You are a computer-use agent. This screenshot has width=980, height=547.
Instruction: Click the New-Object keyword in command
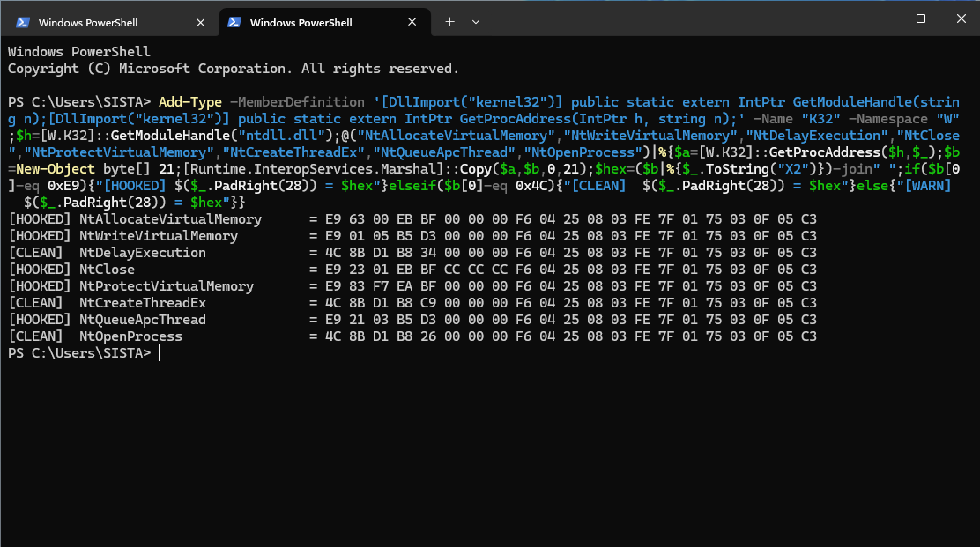tap(56, 169)
